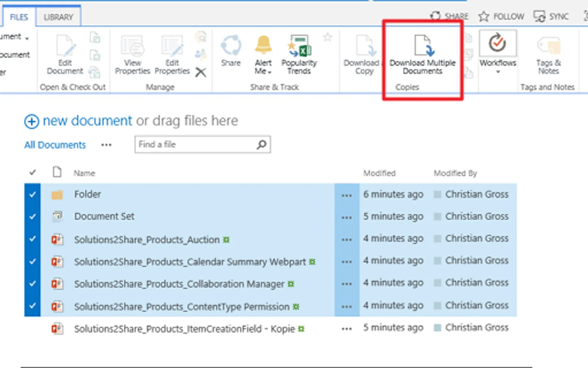
Task: Open Solutions2Share_Products_Collaboration Manager
Action: pyautogui.click(x=179, y=284)
